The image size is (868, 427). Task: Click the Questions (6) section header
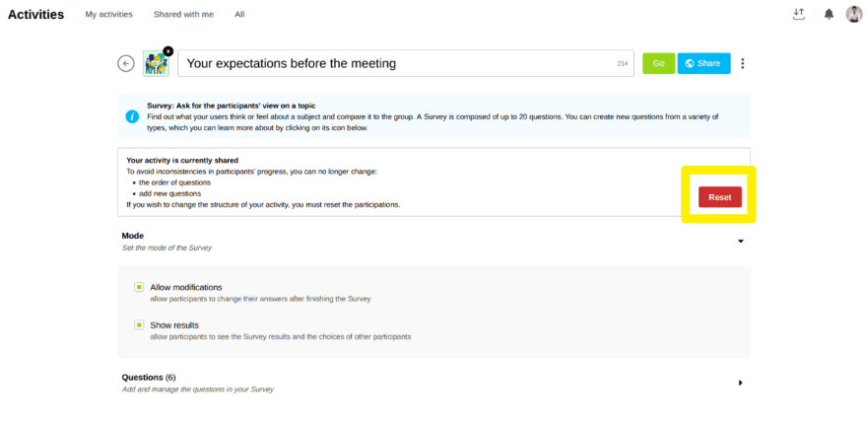click(x=149, y=377)
